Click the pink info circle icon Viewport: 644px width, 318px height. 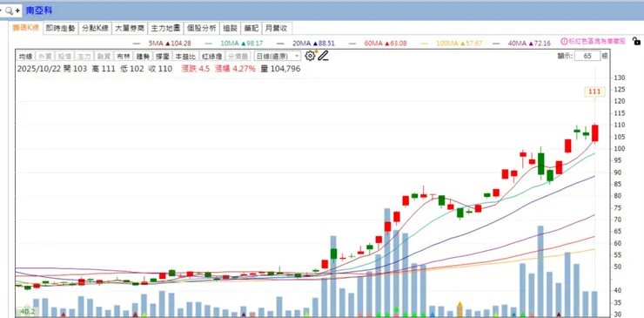tap(564, 42)
